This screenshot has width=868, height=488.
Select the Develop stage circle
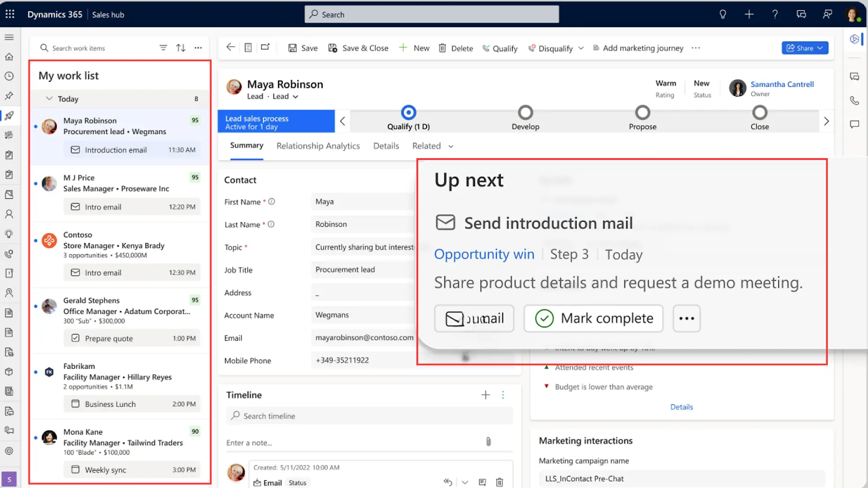click(x=525, y=113)
